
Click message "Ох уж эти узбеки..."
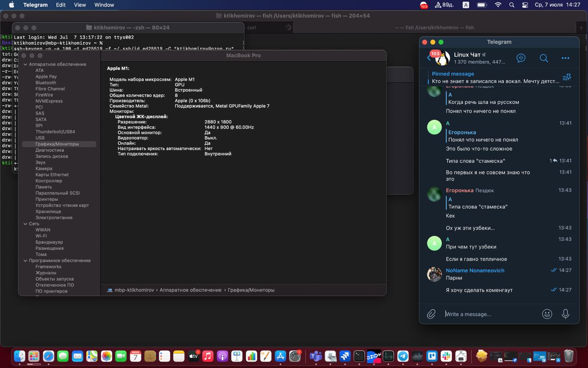(470, 228)
